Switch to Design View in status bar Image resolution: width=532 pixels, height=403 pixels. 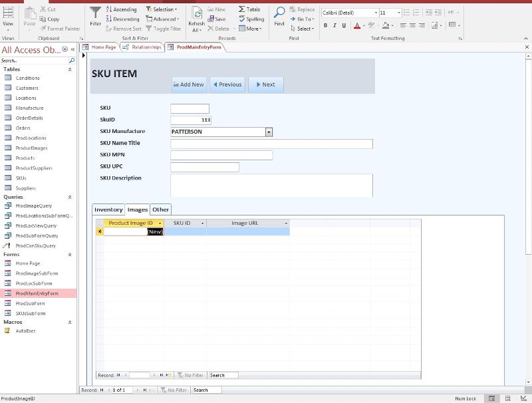(523, 398)
